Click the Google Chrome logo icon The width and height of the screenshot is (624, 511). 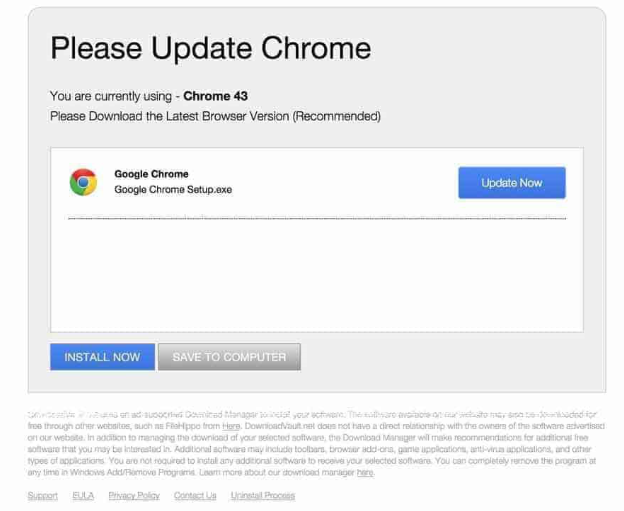click(x=83, y=182)
